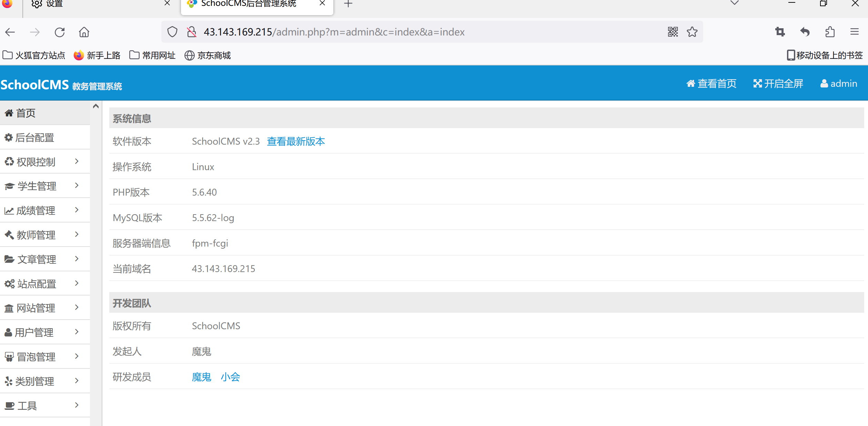868x426 pixels.
Task: Open 开启全屏 fullscreen mode
Action: (778, 83)
